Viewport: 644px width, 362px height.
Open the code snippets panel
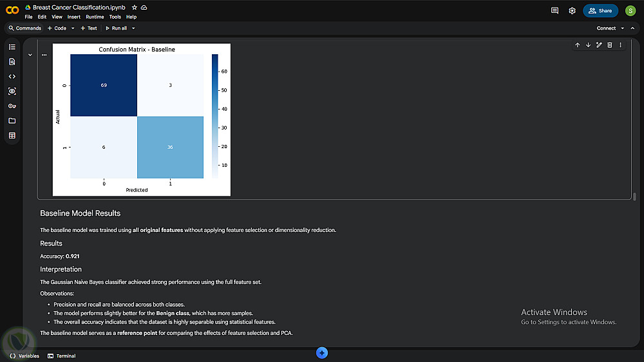(12, 77)
